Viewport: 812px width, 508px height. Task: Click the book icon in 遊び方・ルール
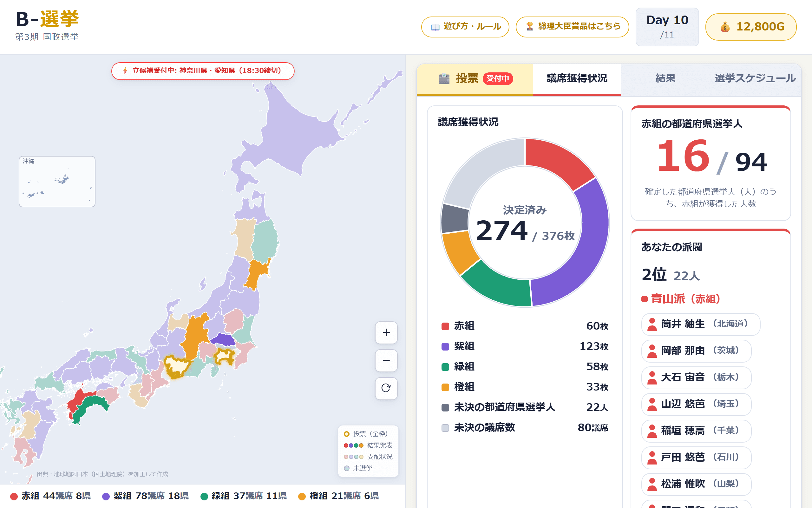coord(435,27)
